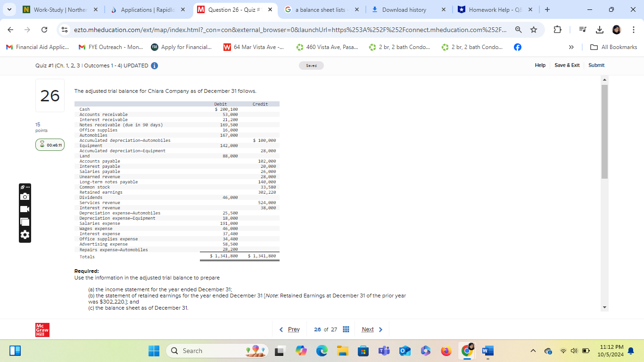Click Save & Exit
This screenshot has height=362, width=644.
567,65
